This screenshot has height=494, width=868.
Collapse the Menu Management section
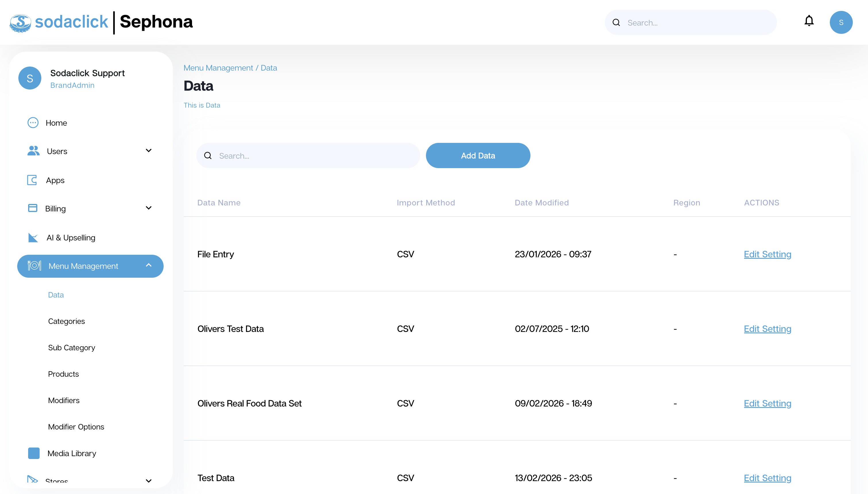(x=148, y=265)
